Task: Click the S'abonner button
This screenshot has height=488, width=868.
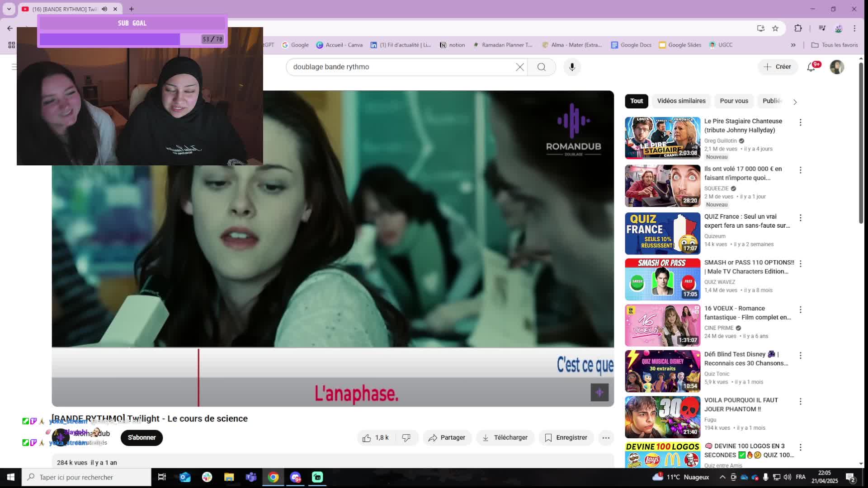Action: [x=142, y=437]
